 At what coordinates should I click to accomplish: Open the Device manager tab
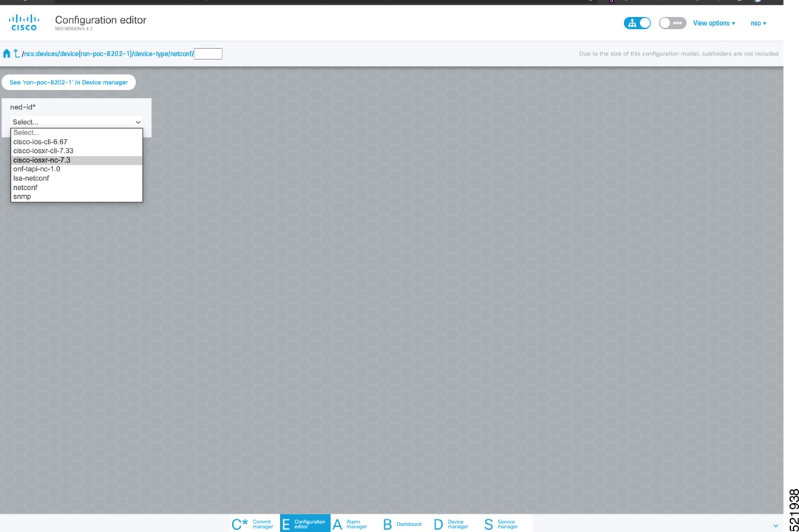(x=452, y=524)
